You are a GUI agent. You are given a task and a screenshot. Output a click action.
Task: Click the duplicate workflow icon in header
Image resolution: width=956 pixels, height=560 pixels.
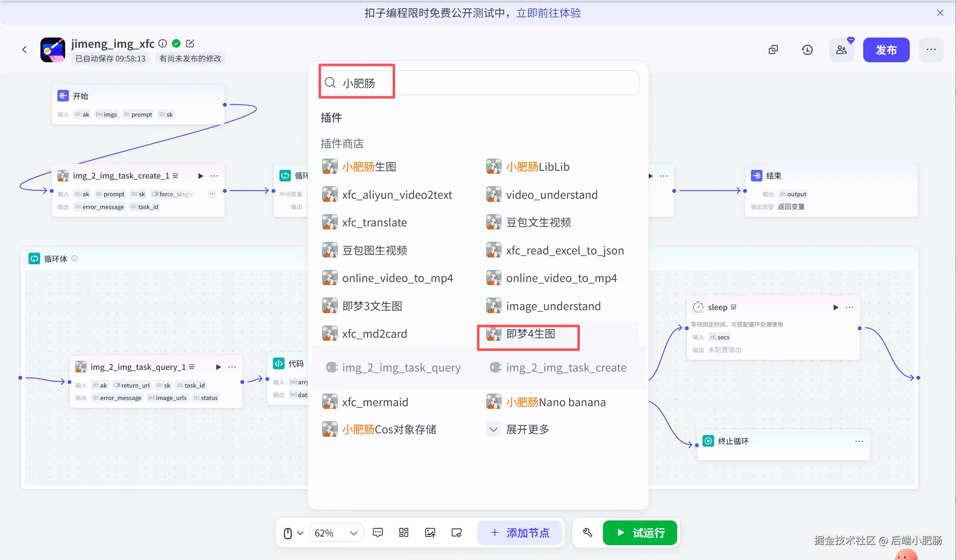(773, 50)
